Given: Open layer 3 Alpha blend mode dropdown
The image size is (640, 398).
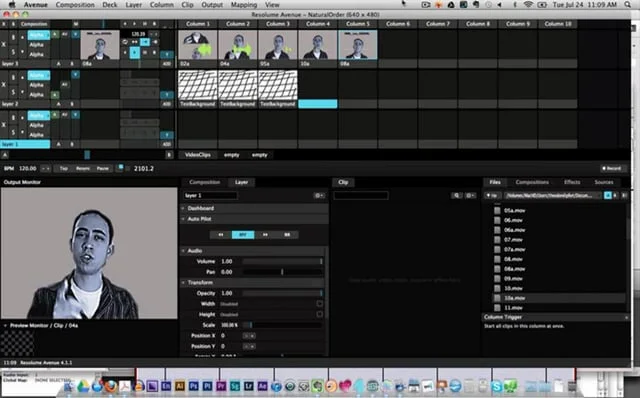Looking at the screenshot, I should click(39, 36).
